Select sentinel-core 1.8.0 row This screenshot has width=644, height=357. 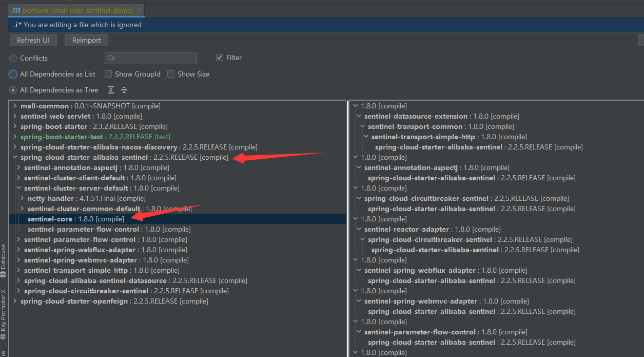[x=178, y=219]
